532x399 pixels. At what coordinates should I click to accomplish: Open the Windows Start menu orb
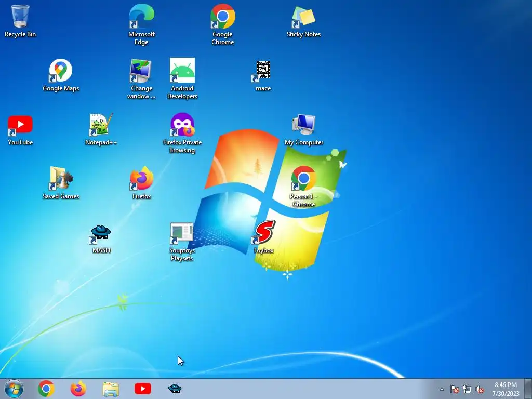(14, 389)
